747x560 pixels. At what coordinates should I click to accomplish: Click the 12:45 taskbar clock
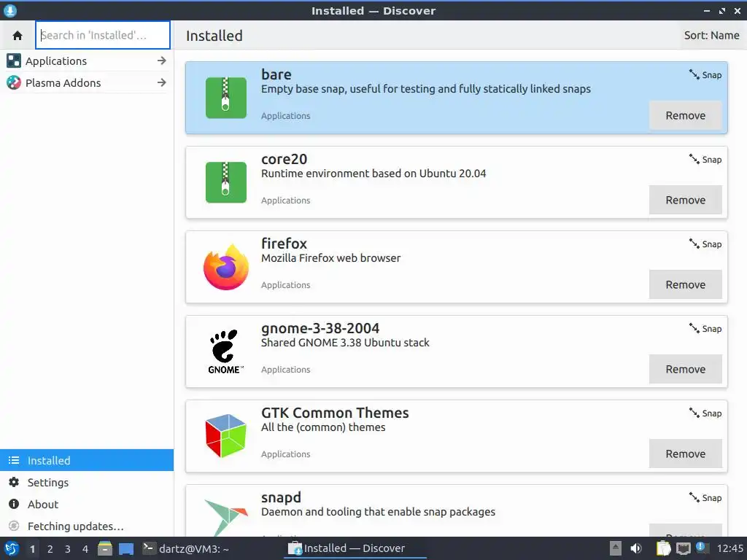coord(729,548)
